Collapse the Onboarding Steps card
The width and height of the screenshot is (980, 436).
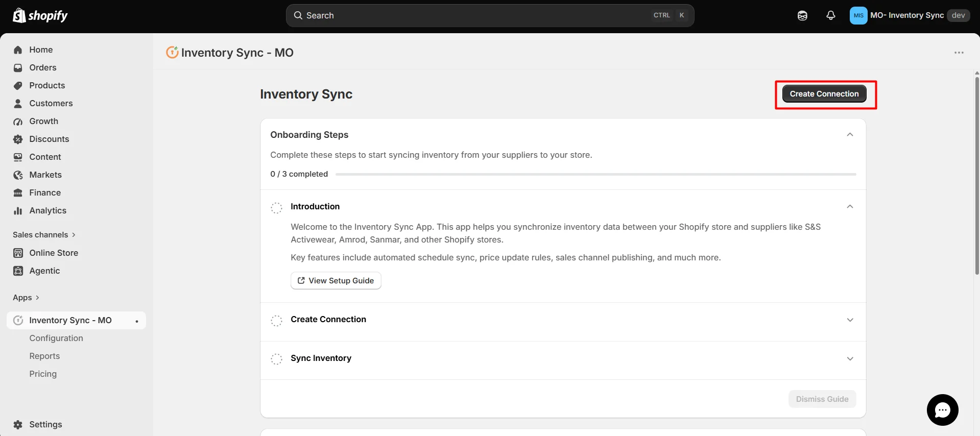point(850,135)
